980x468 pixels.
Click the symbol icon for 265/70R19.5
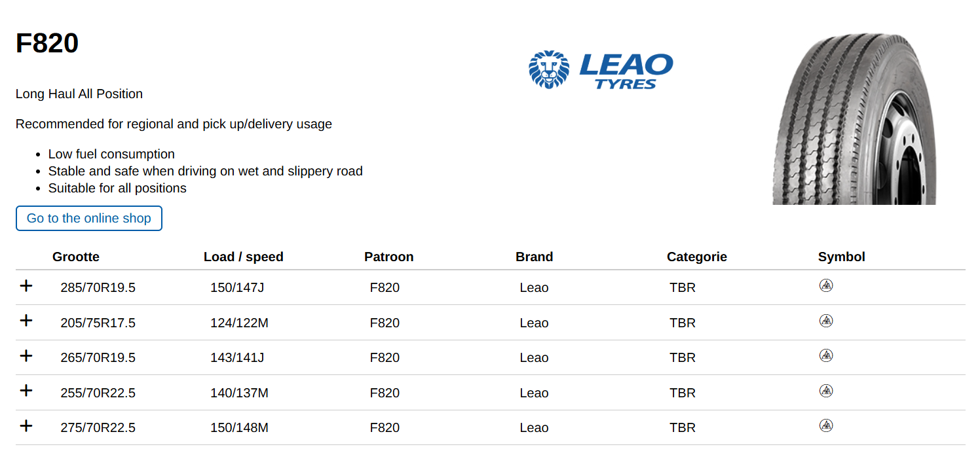[x=826, y=355]
